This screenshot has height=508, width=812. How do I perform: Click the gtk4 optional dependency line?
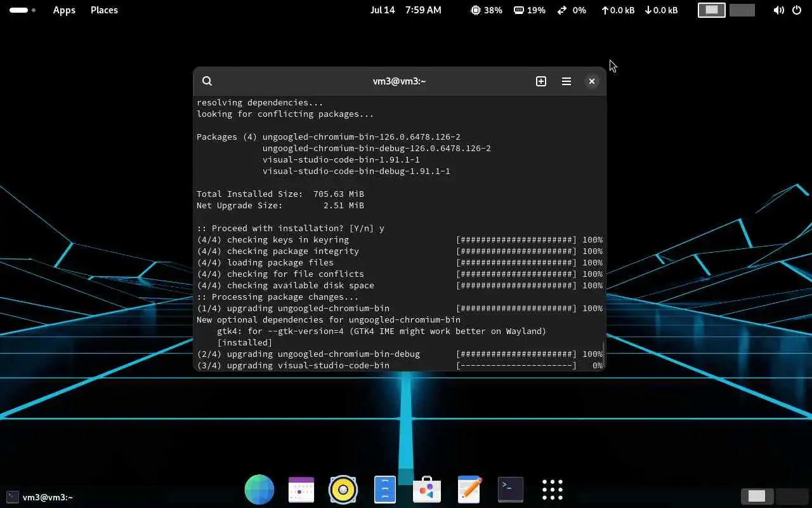pos(382,331)
